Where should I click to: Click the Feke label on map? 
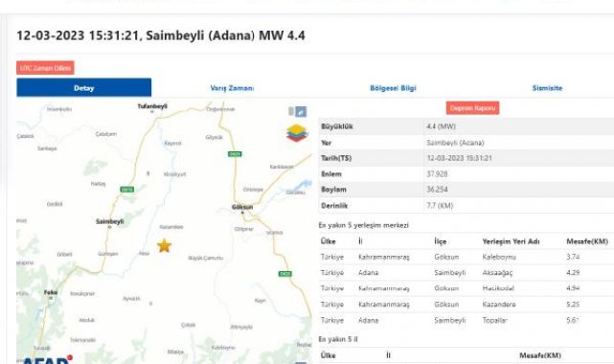tap(51, 292)
